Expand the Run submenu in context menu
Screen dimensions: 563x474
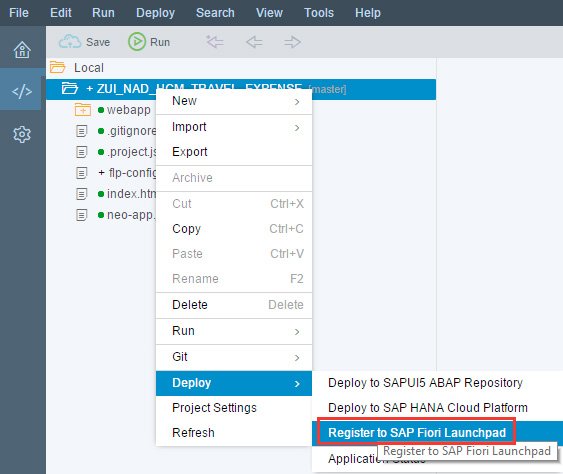pos(234,331)
